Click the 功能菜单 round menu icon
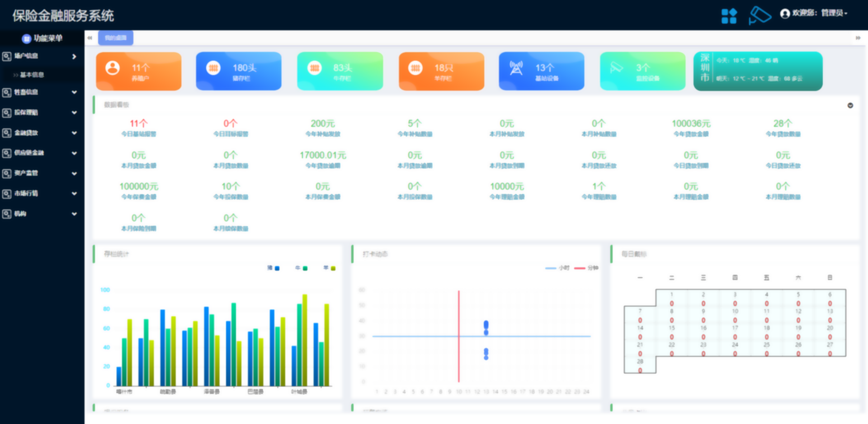The height and width of the screenshot is (424, 868). coord(26,38)
